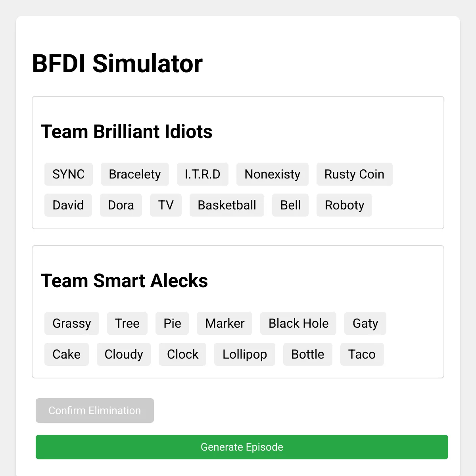
Task: Click the Generate Episode button
Action: click(242, 447)
